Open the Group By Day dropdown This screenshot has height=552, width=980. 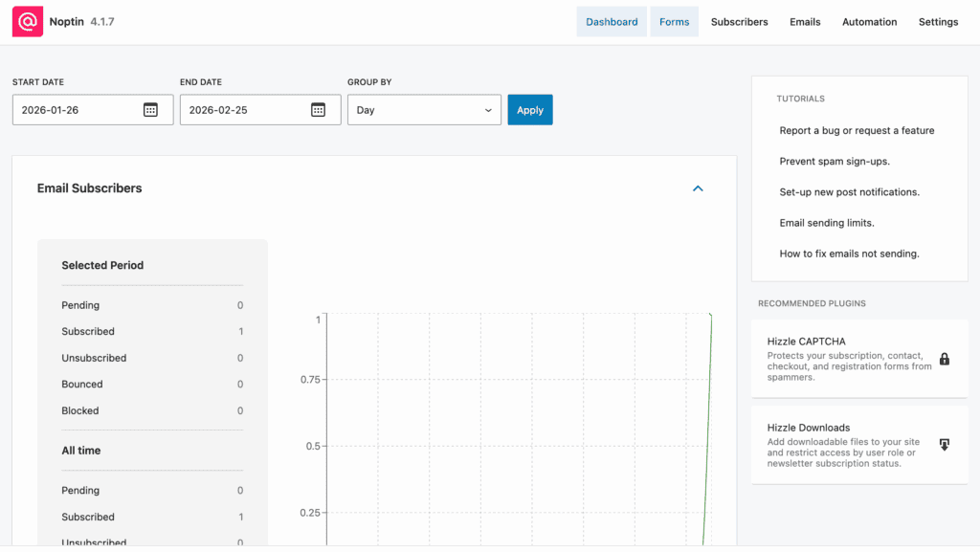[424, 110]
